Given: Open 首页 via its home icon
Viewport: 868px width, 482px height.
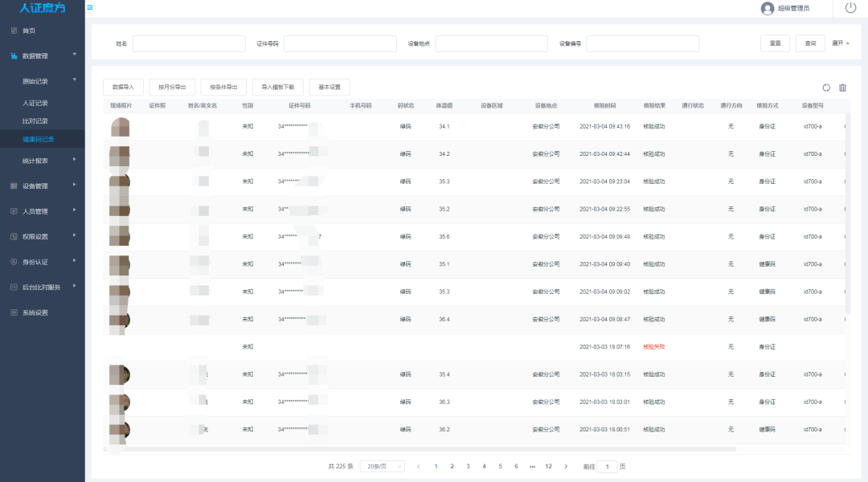Looking at the screenshot, I should 14,31.
